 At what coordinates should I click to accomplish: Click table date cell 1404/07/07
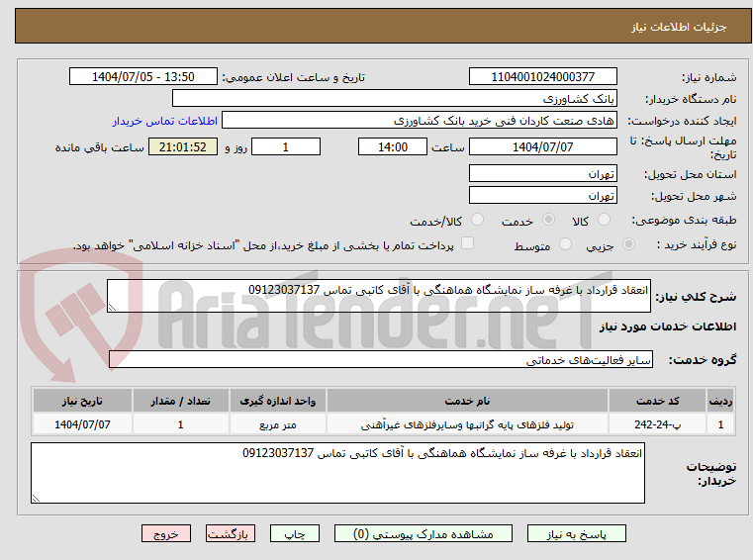point(82,424)
